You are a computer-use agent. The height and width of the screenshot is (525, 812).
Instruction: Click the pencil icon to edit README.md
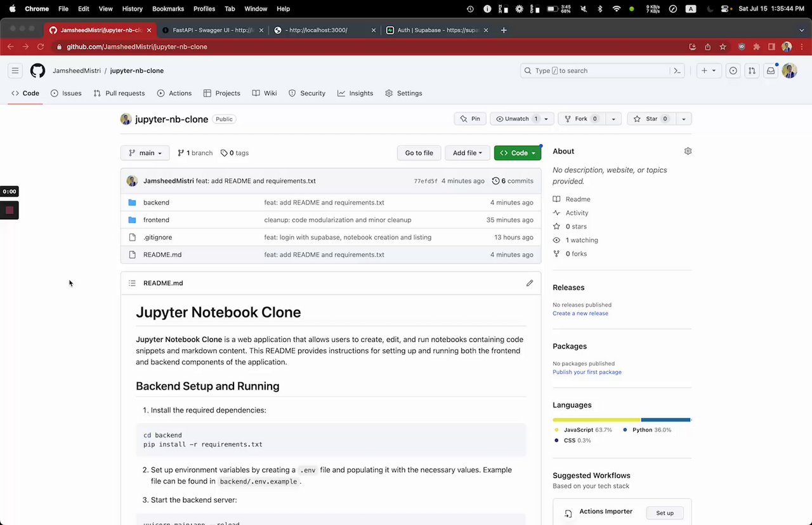(x=530, y=283)
